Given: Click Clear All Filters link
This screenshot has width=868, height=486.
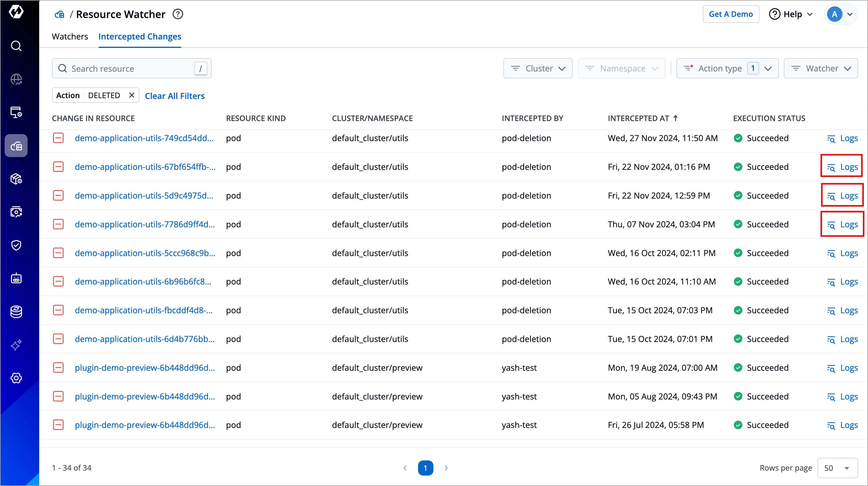Looking at the screenshot, I should point(174,96).
